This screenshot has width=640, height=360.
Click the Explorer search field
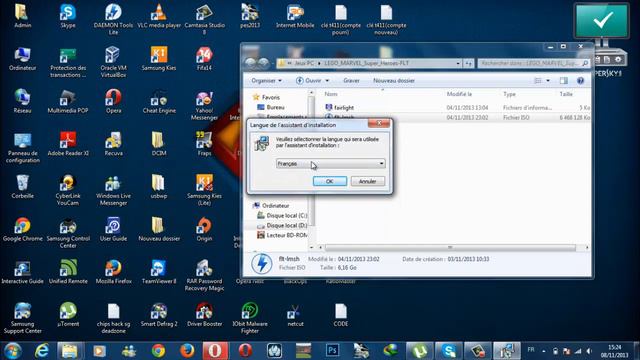click(533, 63)
